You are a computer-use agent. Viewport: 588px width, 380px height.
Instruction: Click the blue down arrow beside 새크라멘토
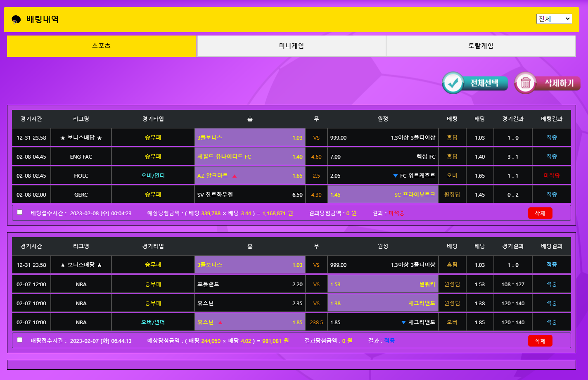[403, 323]
